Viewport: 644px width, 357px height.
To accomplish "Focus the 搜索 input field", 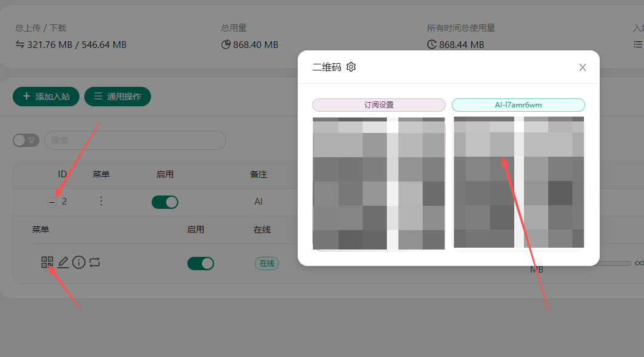I will tap(135, 140).
